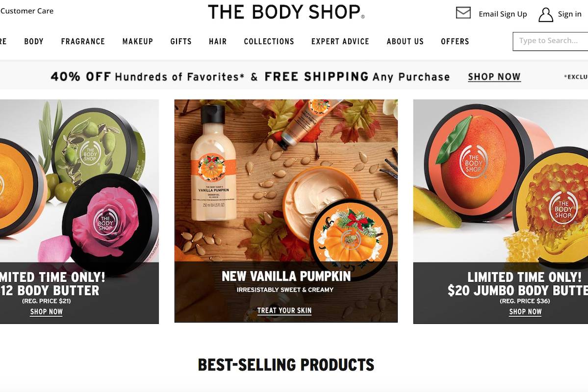View the Offers menu item

click(455, 41)
